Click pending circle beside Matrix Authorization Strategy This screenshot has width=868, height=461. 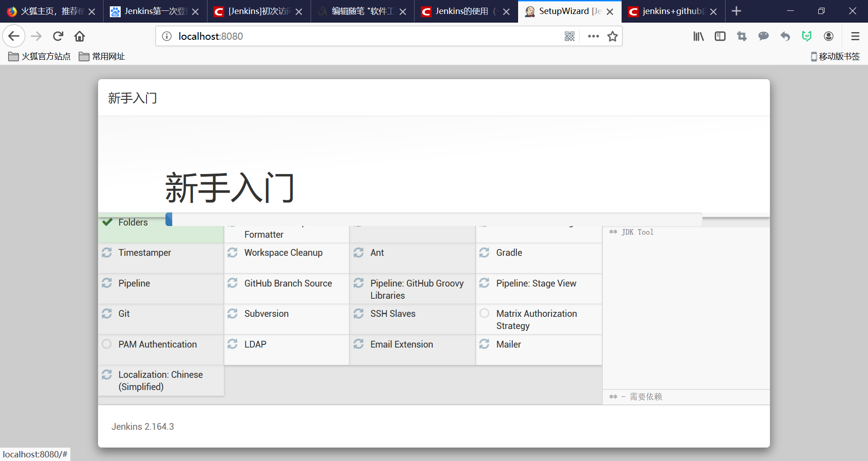point(484,313)
